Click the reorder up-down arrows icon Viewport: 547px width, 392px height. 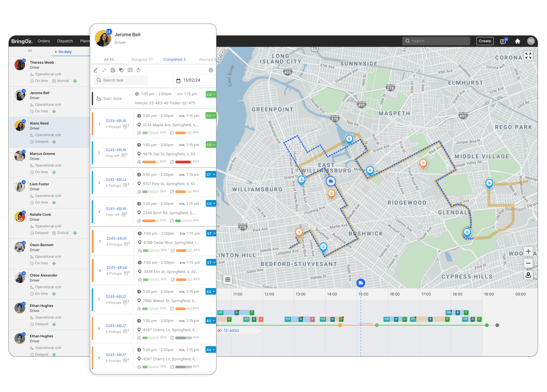click(104, 70)
